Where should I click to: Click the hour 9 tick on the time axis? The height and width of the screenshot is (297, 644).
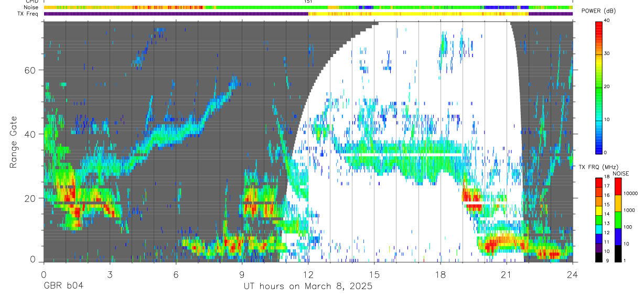click(242, 273)
